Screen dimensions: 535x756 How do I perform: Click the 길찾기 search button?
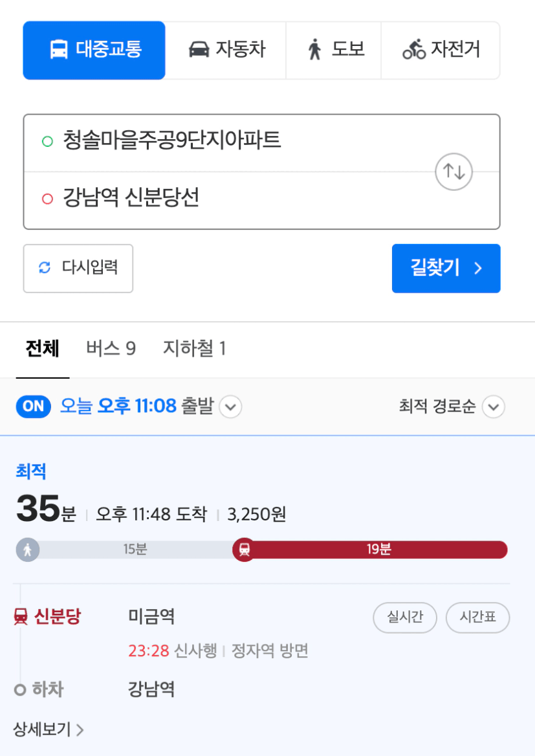tap(446, 268)
